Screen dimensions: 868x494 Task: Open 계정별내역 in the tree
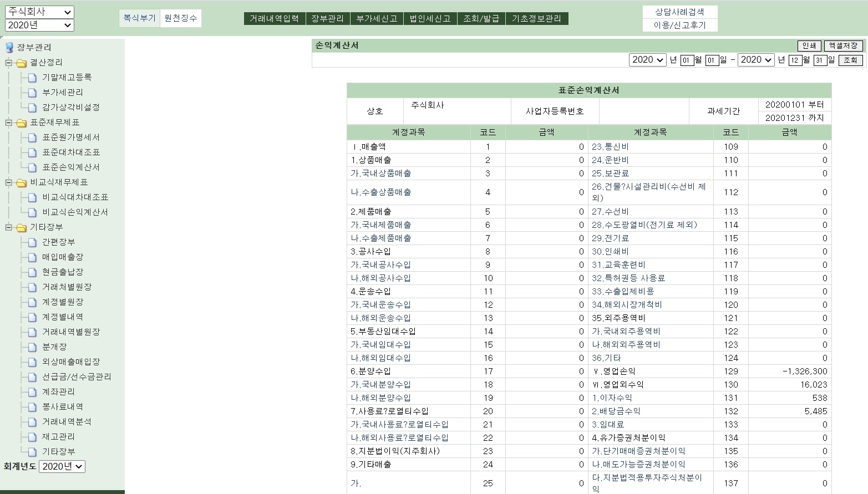63,317
